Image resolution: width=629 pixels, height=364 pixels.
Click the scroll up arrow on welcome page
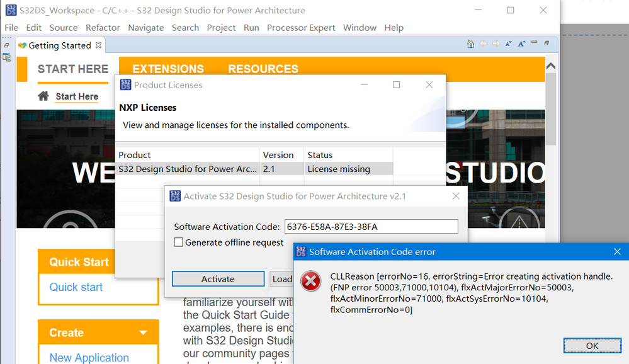point(551,66)
